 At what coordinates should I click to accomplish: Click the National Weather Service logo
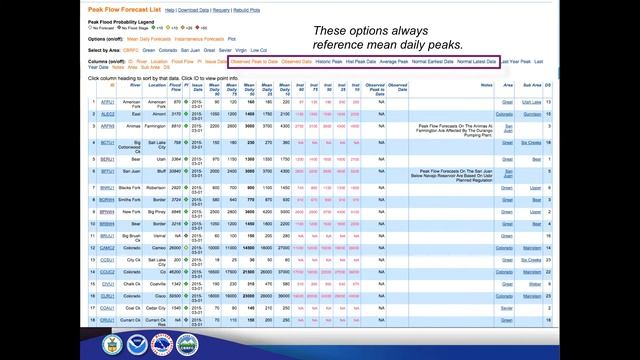tap(162, 344)
